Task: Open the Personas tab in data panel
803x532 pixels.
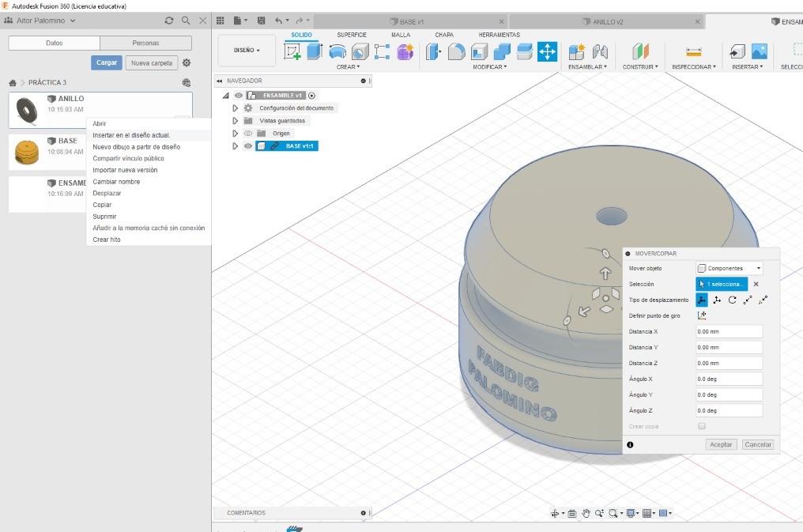Action: 145,43
